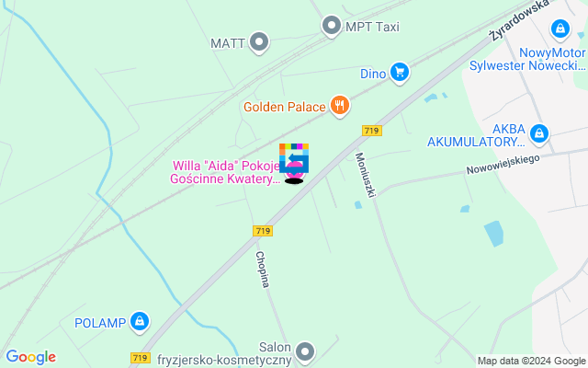The width and height of the screenshot is (588, 368).
Task: Open the Dino shopping cart marker
Action: 400,73
